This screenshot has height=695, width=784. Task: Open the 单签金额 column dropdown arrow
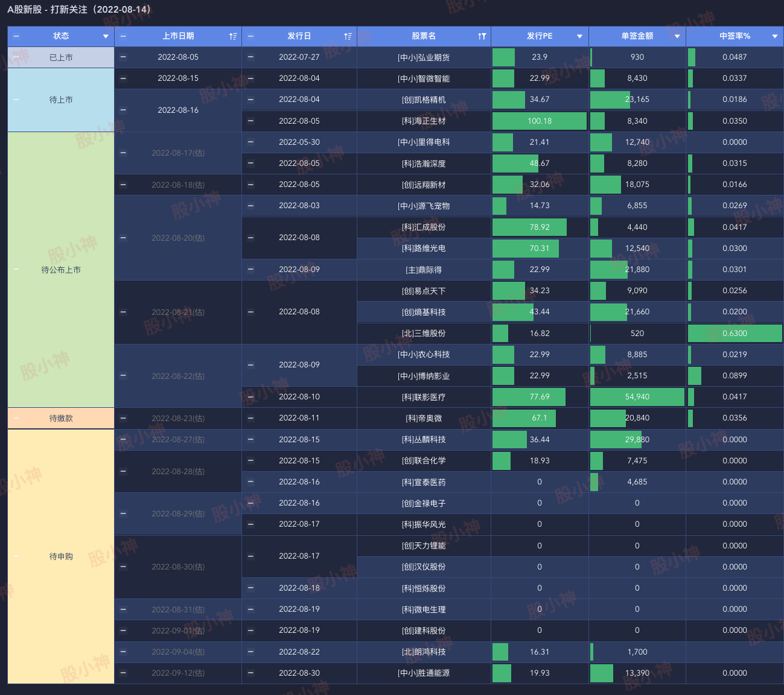coord(677,36)
